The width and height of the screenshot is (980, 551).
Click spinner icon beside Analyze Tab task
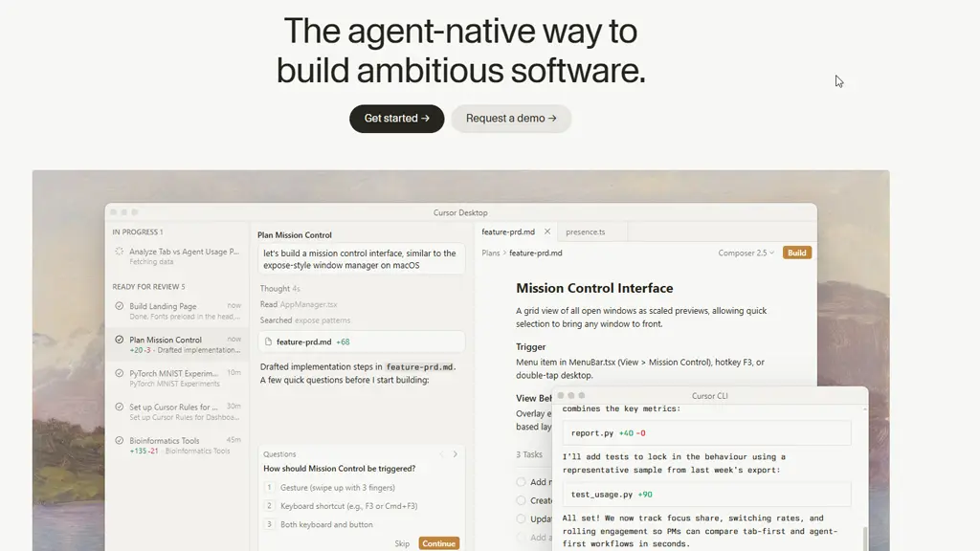120,252
